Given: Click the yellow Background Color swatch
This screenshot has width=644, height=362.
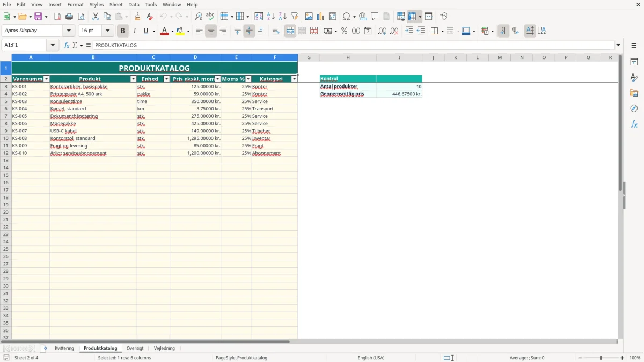Looking at the screenshot, I should [180, 31].
